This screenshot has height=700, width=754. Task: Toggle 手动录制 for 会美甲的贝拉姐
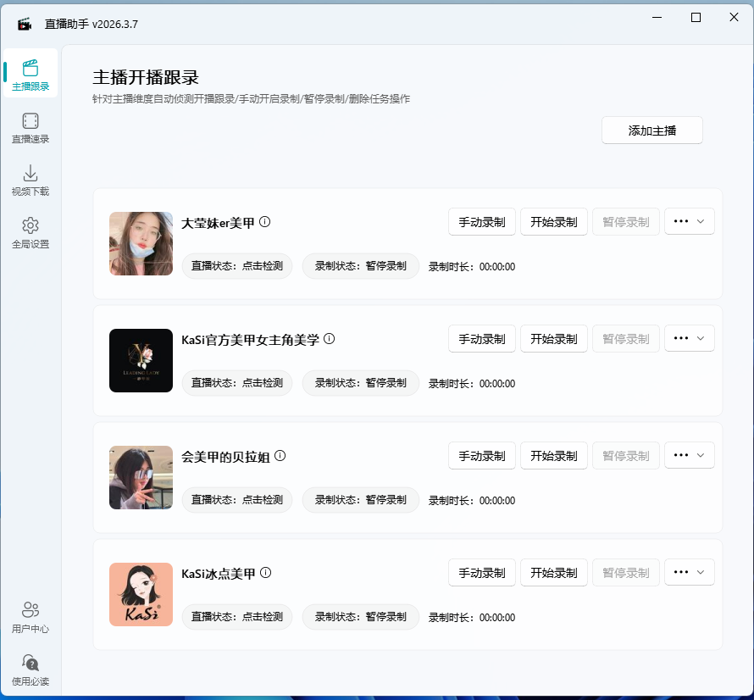tap(481, 455)
